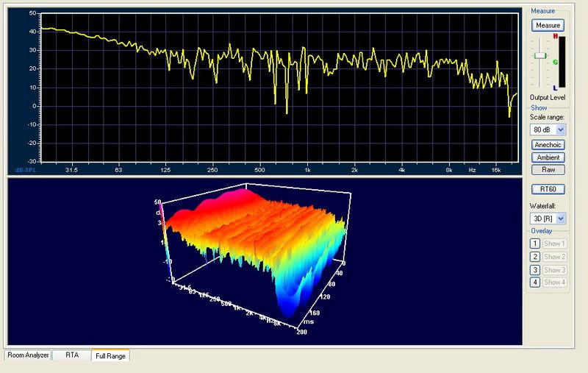Click overlay slot 4 button
Viewport: 588px width, 373px height.
point(534,283)
